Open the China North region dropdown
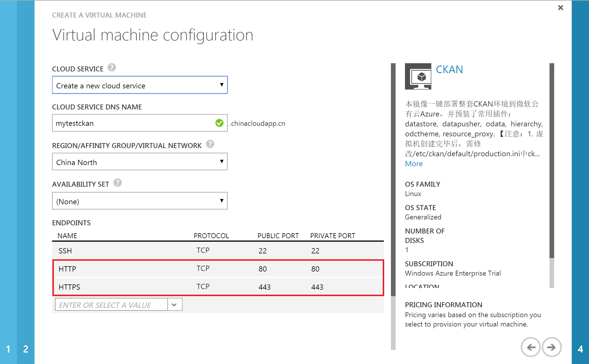 [x=140, y=162]
